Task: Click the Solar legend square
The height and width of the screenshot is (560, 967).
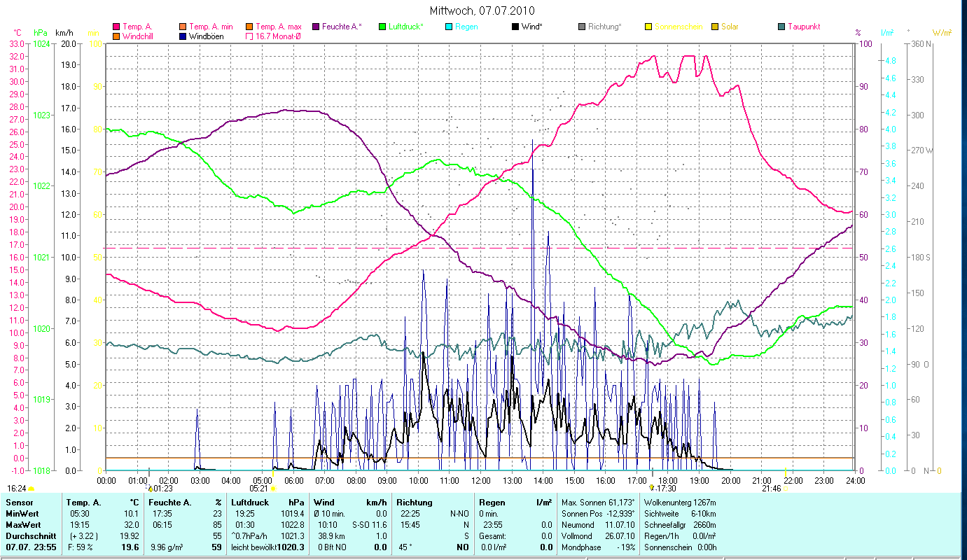Action: [x=715, y=27]
